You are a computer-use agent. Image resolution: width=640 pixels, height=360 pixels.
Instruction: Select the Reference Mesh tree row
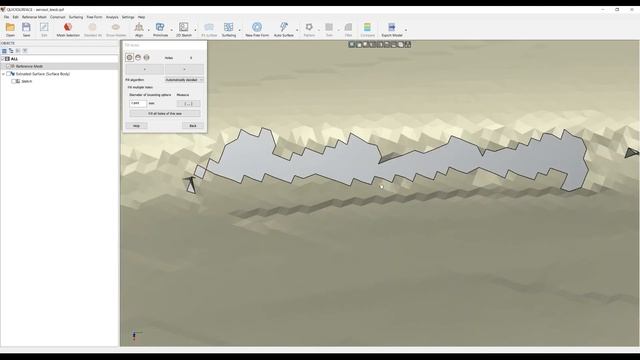point(60,66)
